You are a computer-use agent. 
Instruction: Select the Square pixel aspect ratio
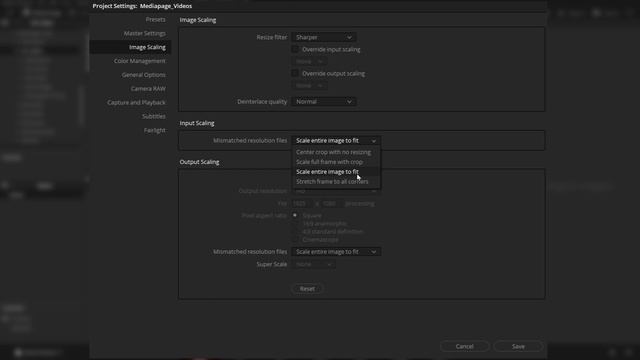[x=295, y=215]
